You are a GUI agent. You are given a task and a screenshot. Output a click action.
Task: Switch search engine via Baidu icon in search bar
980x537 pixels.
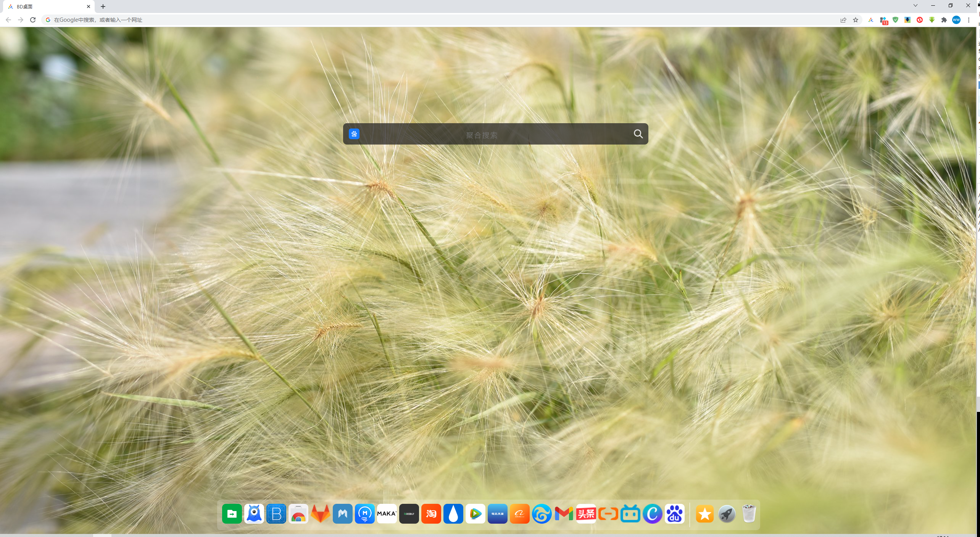tap(354, 134)
